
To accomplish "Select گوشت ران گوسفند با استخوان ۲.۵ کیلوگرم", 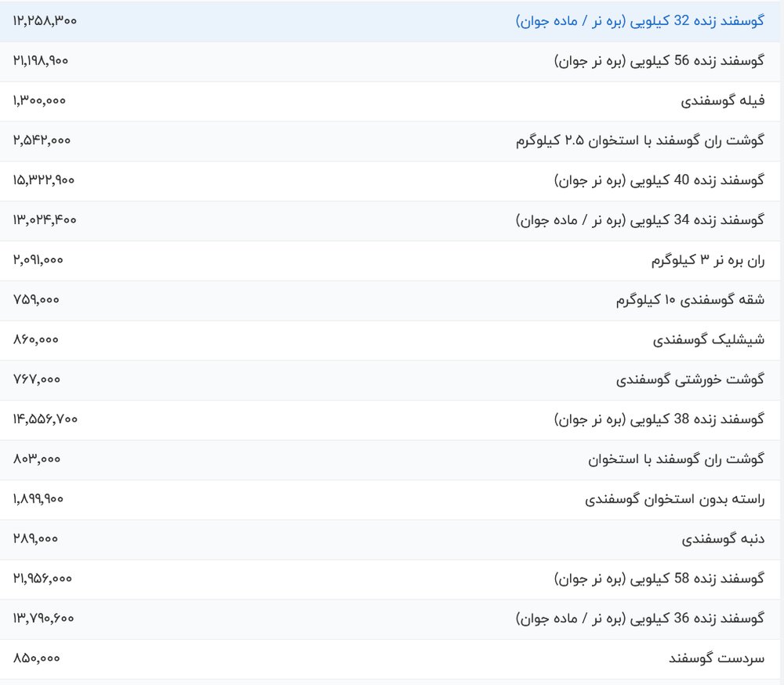I will pos(640,141).
